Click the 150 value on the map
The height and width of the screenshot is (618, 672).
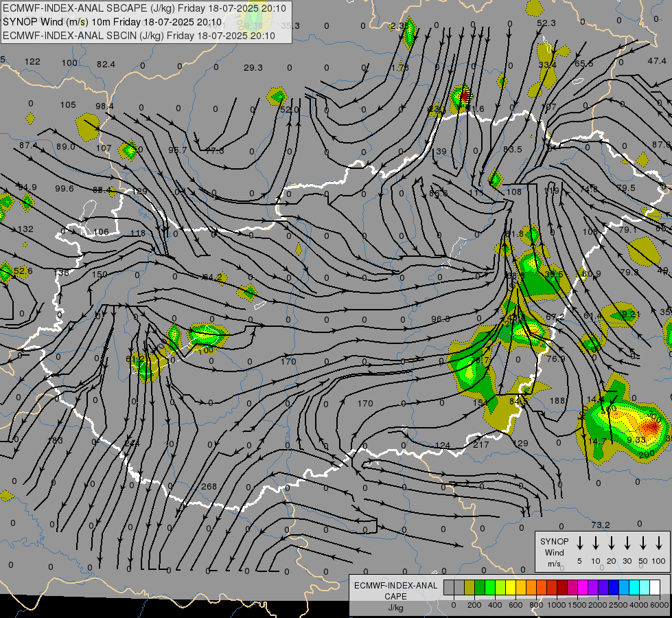(100, 274)
